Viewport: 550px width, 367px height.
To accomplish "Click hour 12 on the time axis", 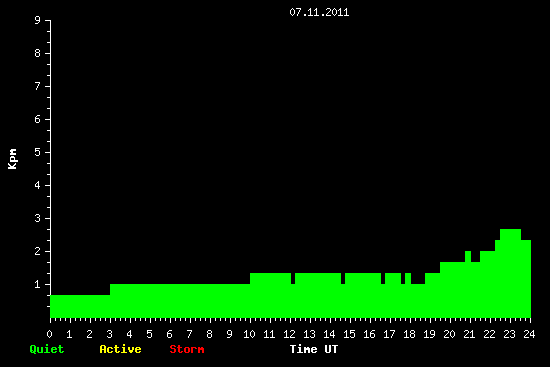I will (289, 334).
